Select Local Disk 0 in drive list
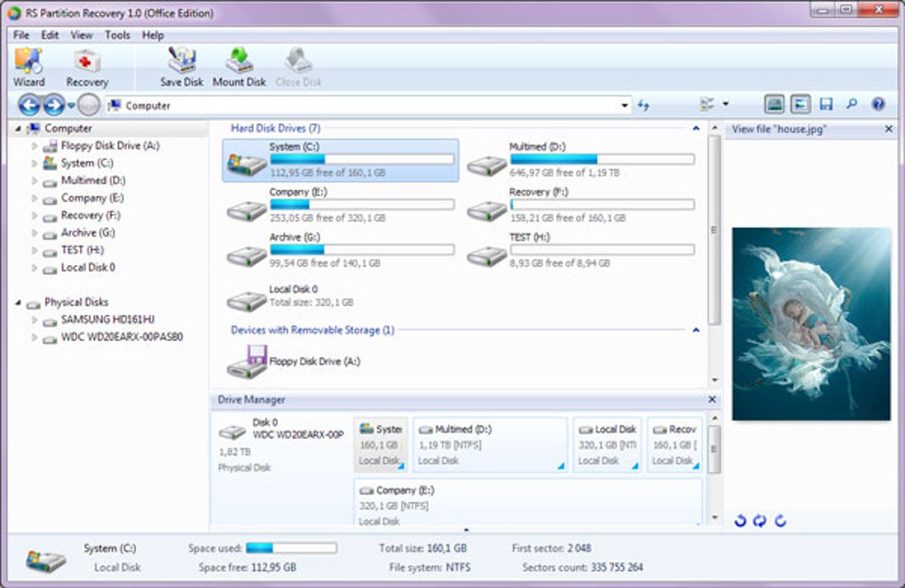This screenshot has height=588, width=905. [x=291, y=296]
